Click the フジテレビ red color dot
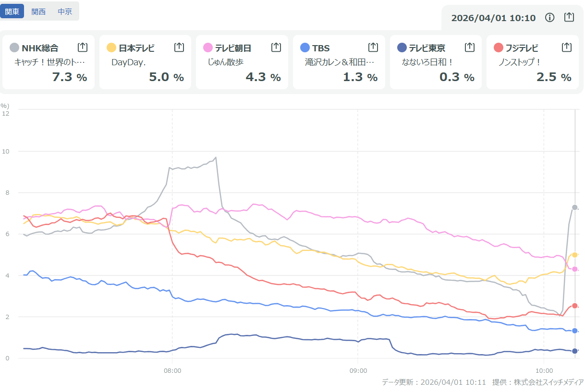Screen dimensions: 585x392 tap(499, 48)
